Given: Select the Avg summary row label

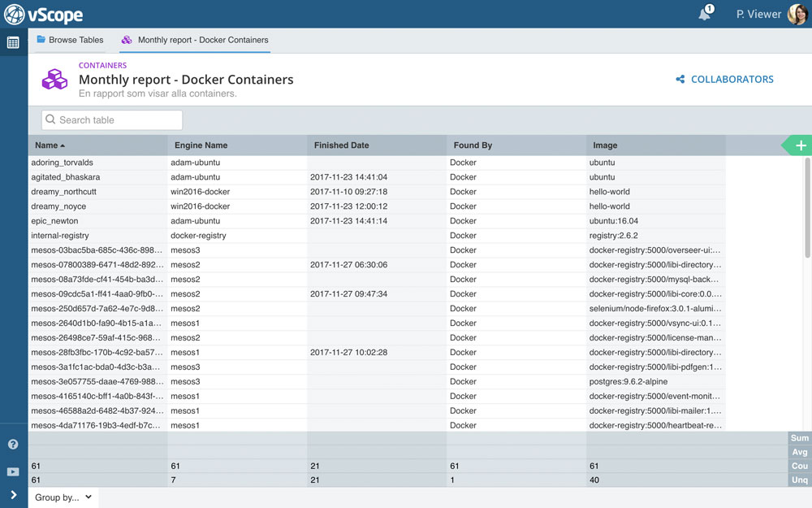Looking at the screenshot, I should (x=800, y=452).
